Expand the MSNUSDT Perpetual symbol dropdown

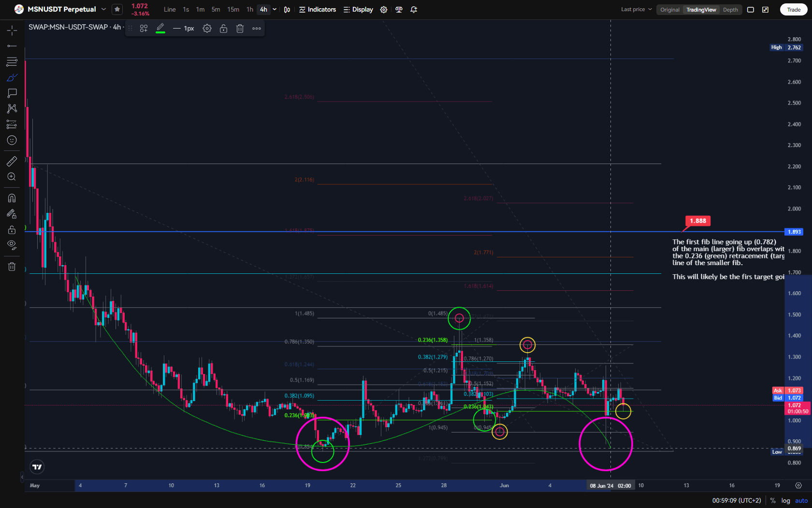[x=103, y=9]
